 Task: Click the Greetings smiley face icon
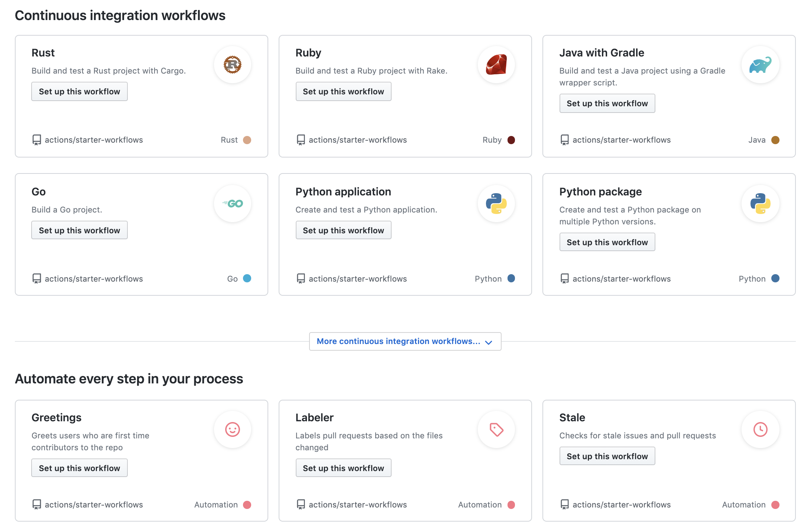pyautogui.click(x=233, y=429)
